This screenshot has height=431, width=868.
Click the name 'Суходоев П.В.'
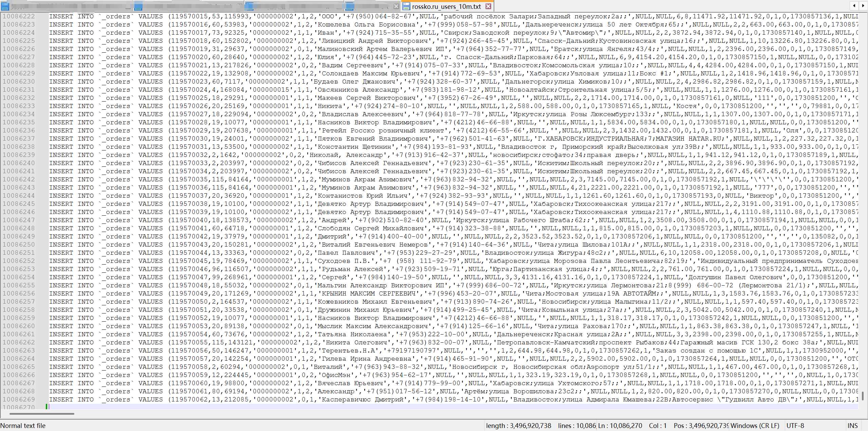tap(344, 261)
